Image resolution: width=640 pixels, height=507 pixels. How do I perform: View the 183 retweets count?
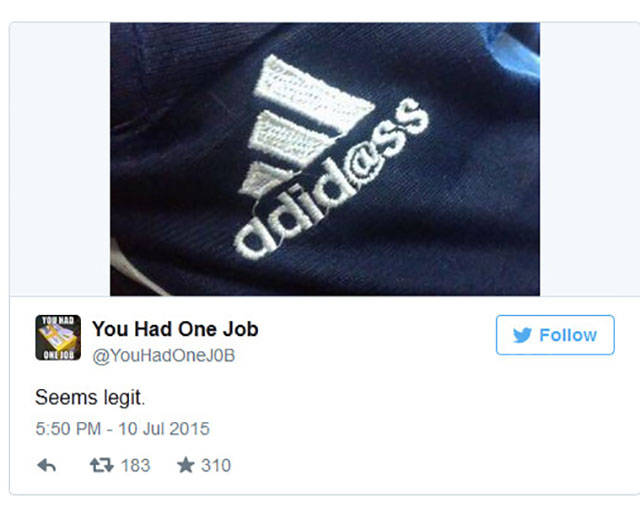coord(136,465)
